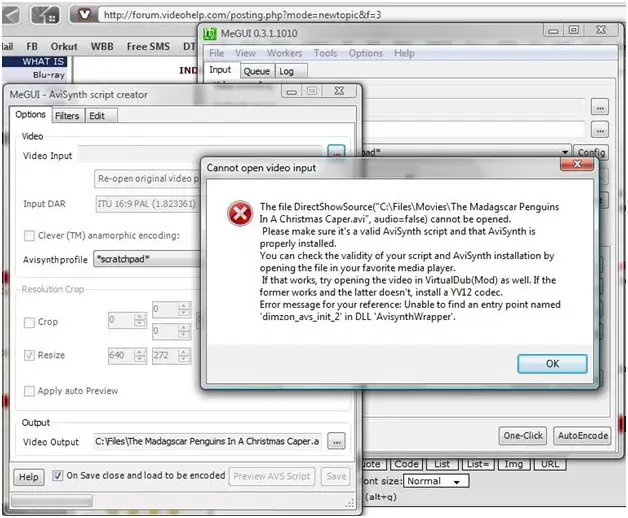Viewport: 628px width, 518px height.
Task: Click the browser V logo icon
Action: (x=83, y=15)
